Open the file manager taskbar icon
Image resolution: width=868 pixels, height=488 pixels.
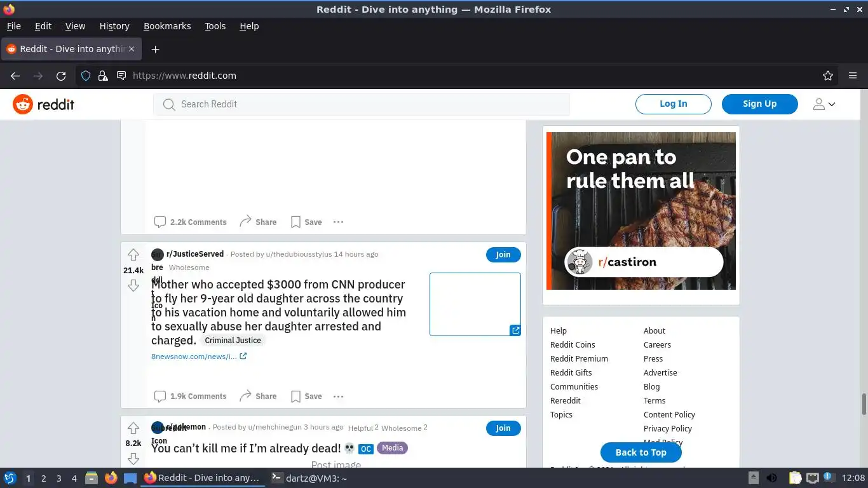click(92, 478)
